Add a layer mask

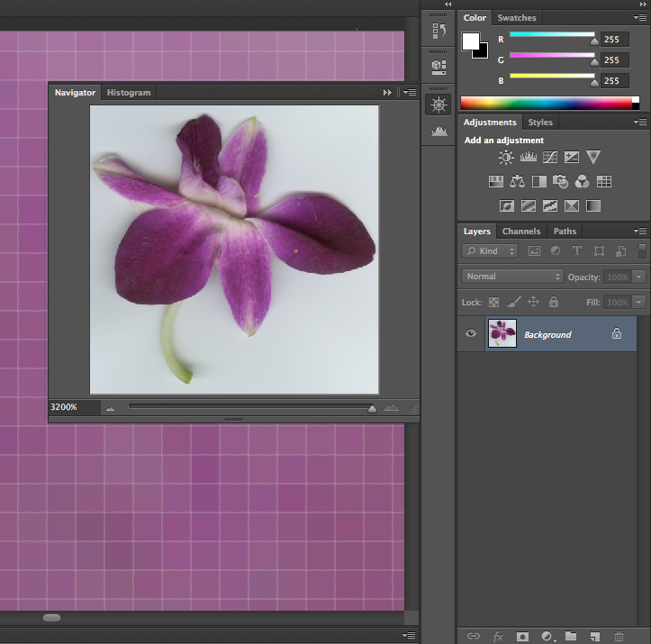(521, 636)
